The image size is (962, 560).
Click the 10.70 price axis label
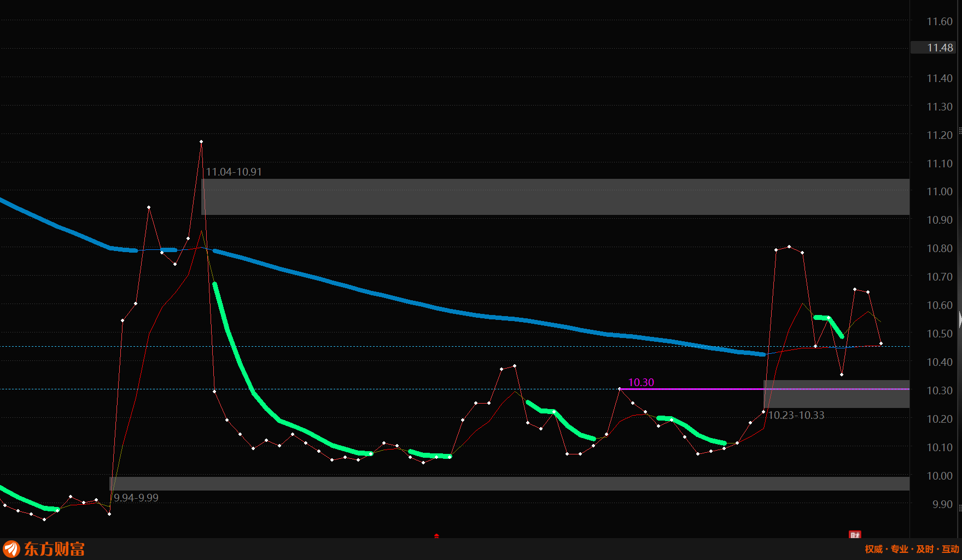(x=939, y=277)
